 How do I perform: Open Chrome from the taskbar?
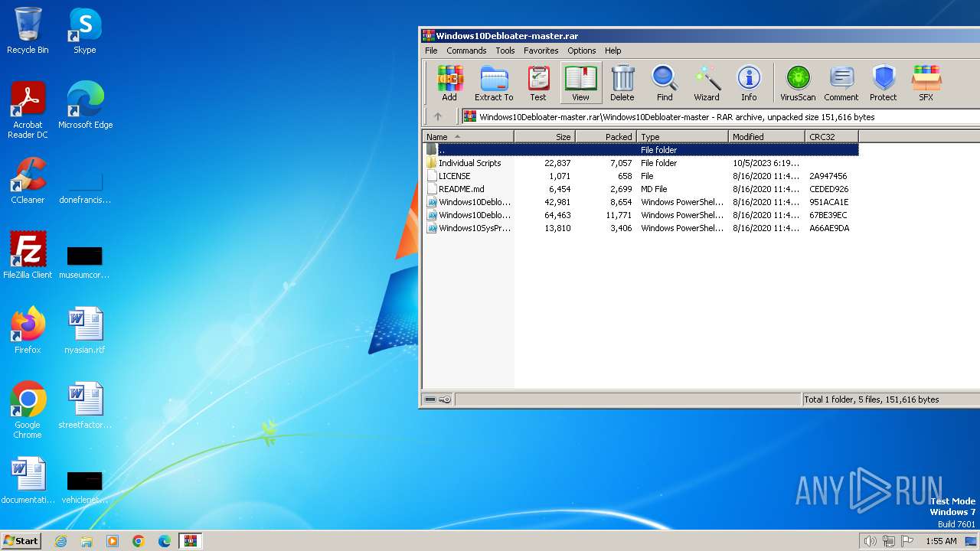[x=139, y=541]
